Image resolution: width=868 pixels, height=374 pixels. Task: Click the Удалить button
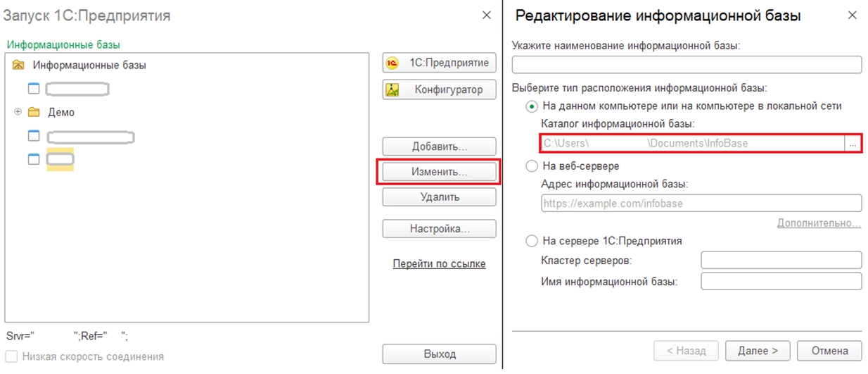439,197
